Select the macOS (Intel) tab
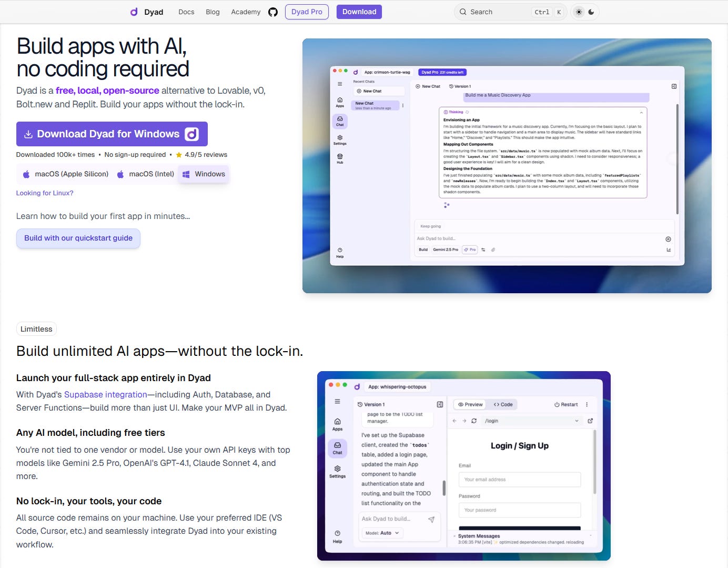Image resolution: width=728 pixels, height=568 pixels. tap(145, 174)
